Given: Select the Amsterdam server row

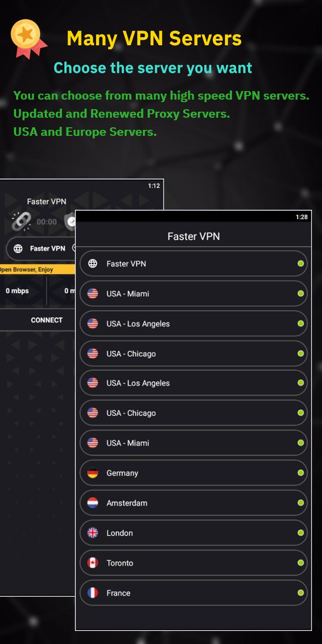Looking at the screenshot, I should point(194,503).
